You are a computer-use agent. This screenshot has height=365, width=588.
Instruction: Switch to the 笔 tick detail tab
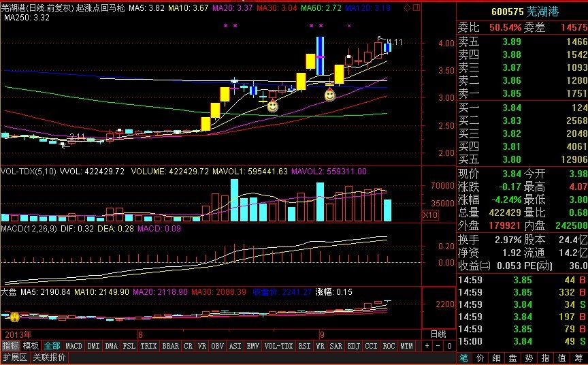tap(463, 358)
